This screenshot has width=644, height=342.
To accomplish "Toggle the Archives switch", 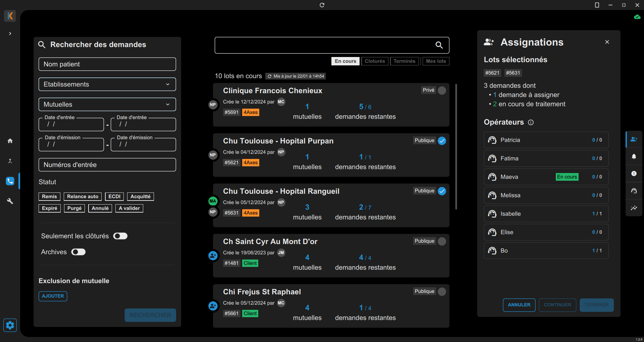I will pyautogui.click(x=78, y=252).
